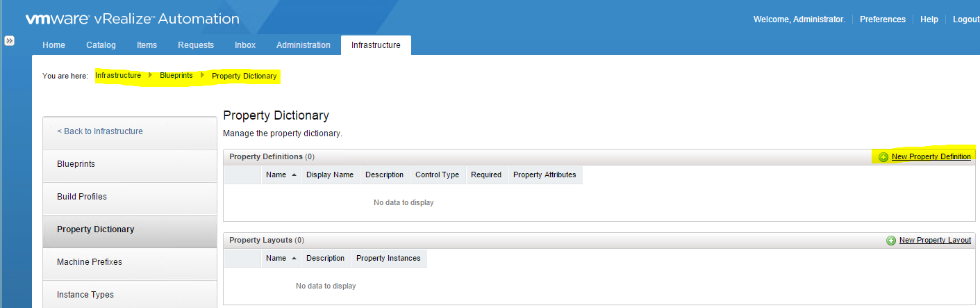Viewport: 980px width, 308px height.
Task: Click the 'Welcome, Administrator.' text
Action: [799, 19]
